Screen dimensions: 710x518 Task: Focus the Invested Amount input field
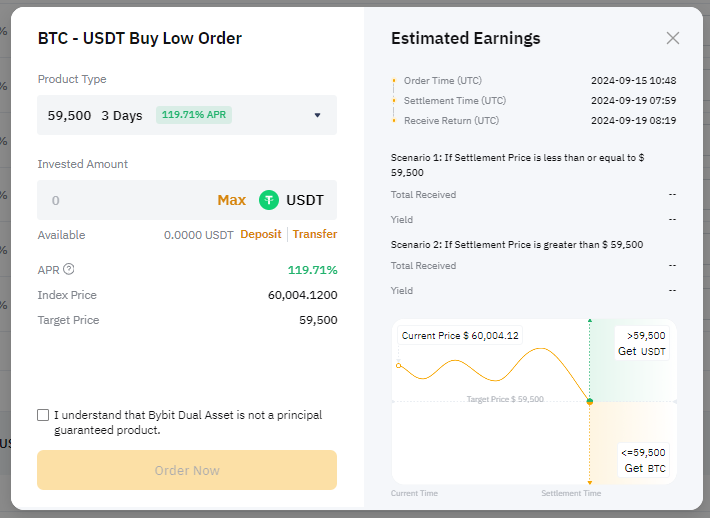point(125,200)
